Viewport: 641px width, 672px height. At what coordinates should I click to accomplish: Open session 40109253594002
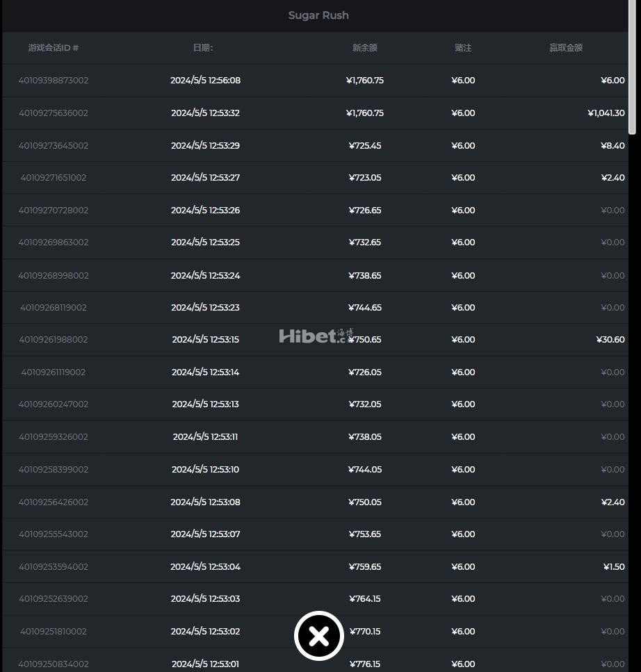[x=53, y=566]
